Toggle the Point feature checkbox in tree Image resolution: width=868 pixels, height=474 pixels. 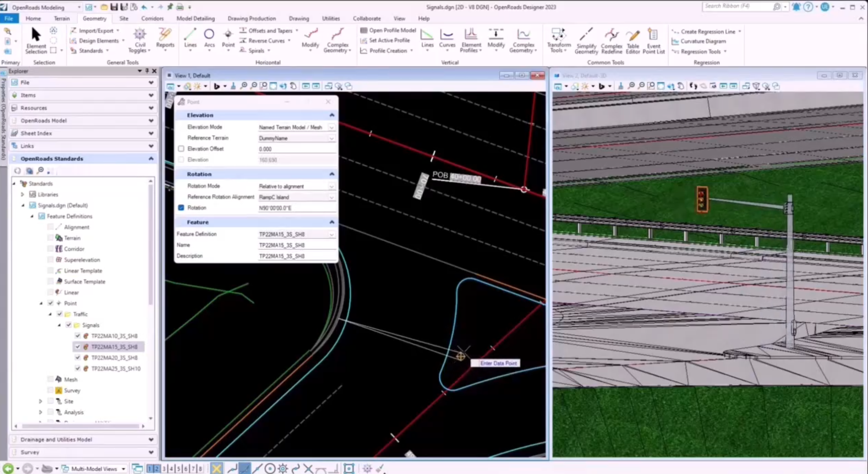pos(51,303)
